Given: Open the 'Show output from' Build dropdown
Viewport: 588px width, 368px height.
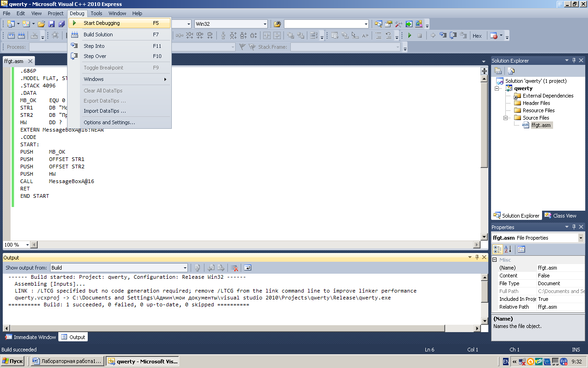Looking at the screenshot, I should click(x=185, y=268).
